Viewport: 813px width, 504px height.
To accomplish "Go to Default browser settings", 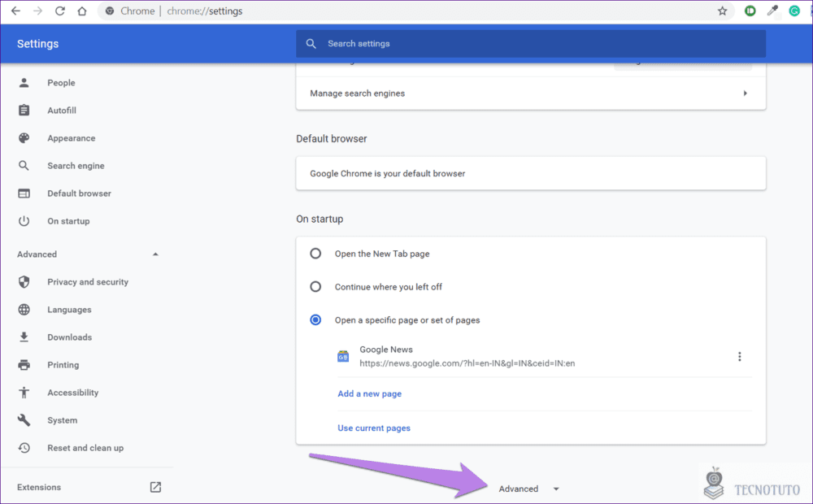I will [x=80, y=193].
